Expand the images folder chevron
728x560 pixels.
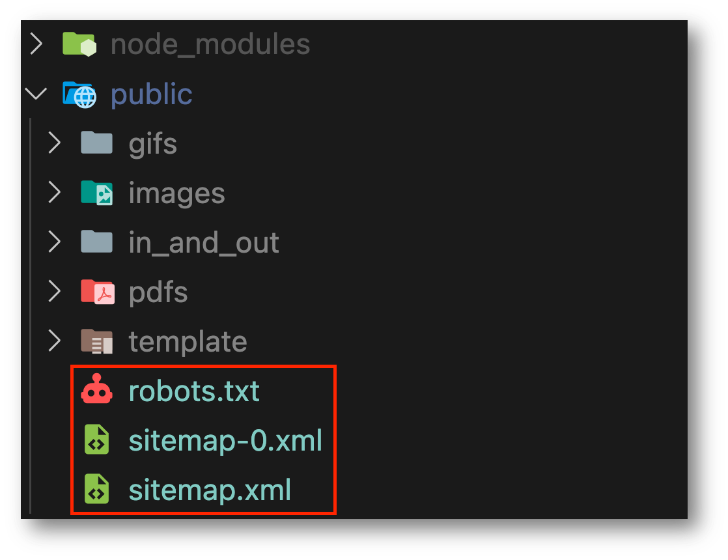pyautogui.click(x=54, y=193)
